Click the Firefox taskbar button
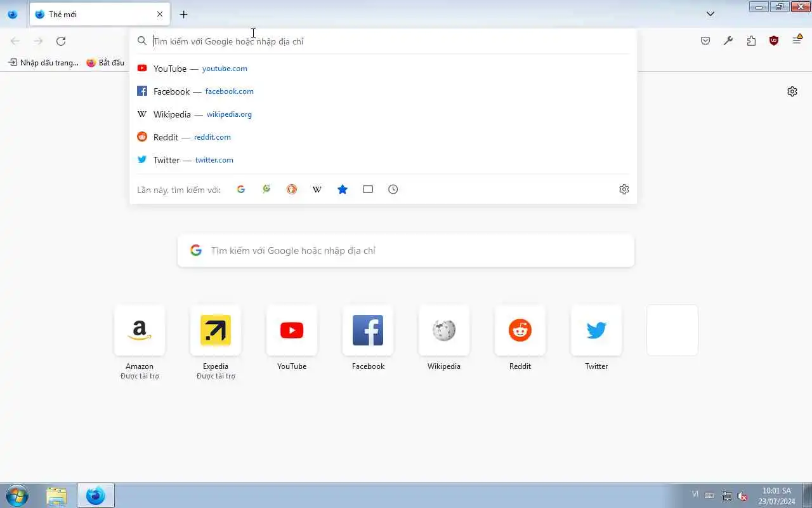812x508 pixels. tap(96, 495)
